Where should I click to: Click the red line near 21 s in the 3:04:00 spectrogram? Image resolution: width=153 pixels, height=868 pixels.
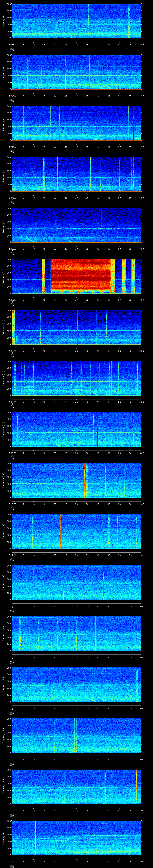tap(57, 174)
